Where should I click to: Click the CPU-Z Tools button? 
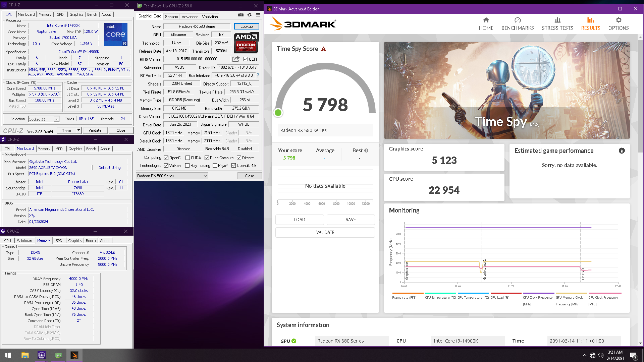(x=66, y=130)
